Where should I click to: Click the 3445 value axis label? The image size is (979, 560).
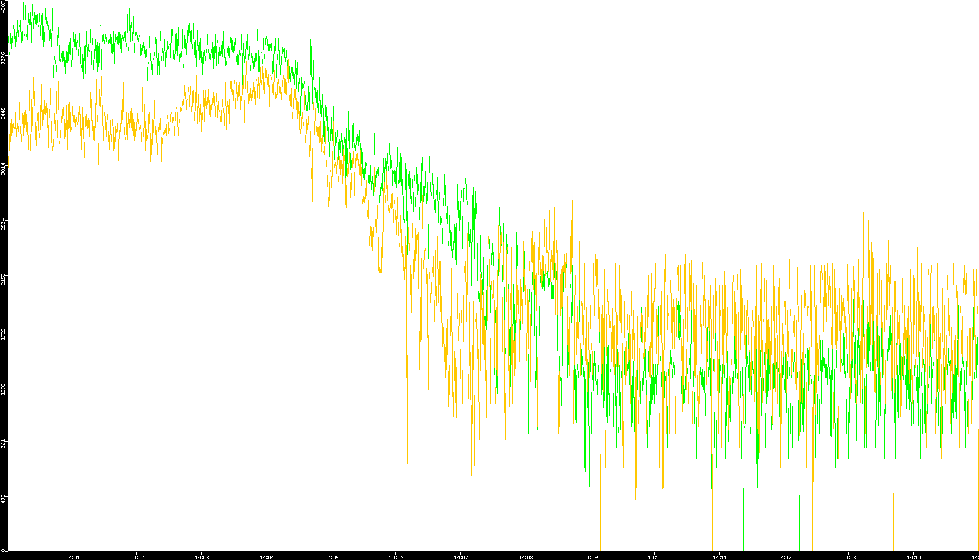[x=4, y=113]
